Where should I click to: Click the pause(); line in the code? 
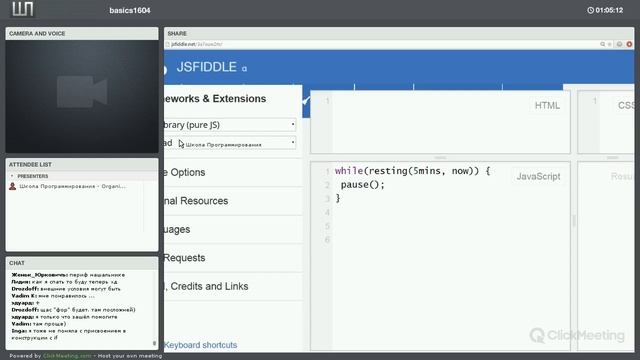point(363,185)
